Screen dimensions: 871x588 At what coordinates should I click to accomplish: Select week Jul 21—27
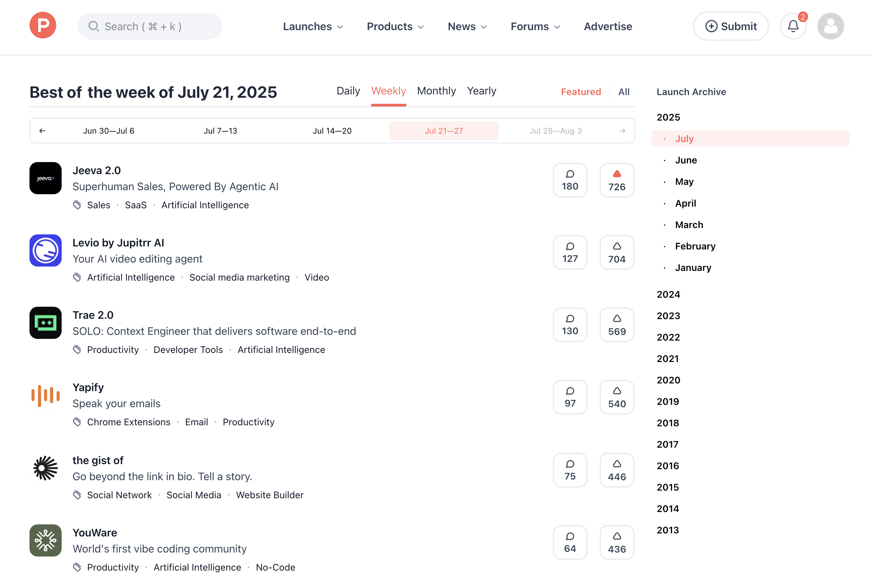(x=444, y=131)
